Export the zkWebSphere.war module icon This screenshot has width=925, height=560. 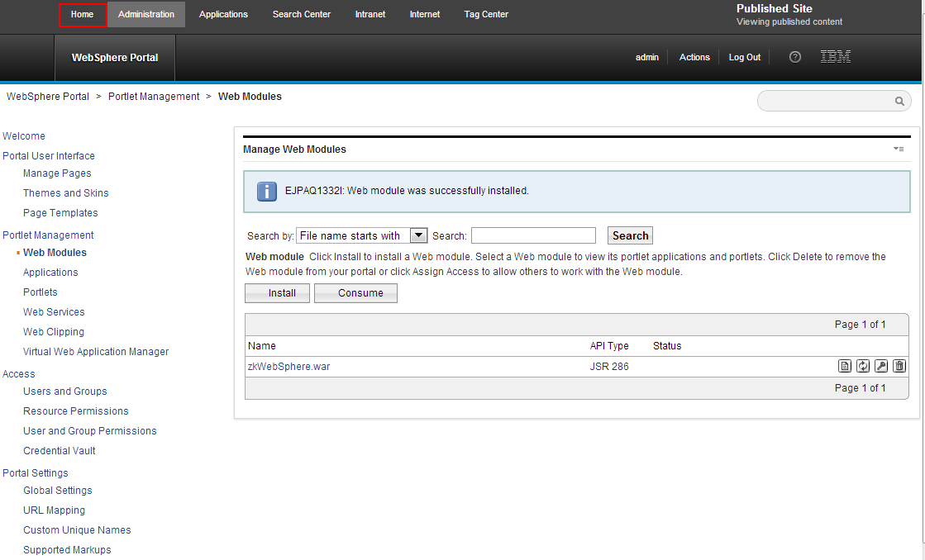845,366
